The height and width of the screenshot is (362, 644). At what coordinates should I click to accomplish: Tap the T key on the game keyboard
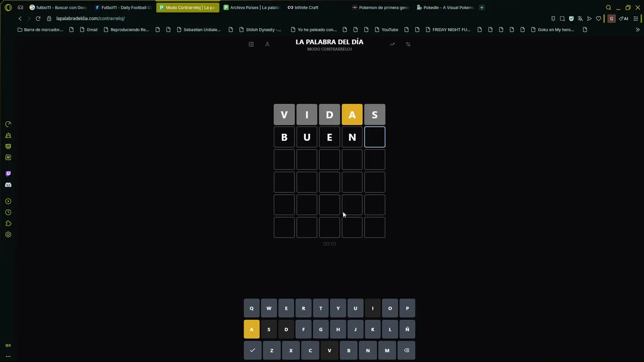(320, 308)
